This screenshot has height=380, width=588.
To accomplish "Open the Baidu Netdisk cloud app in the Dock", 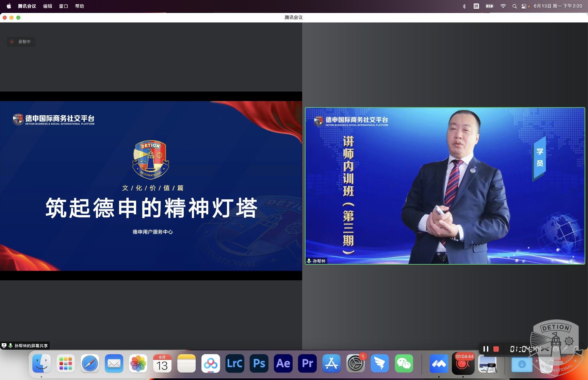I will (211, 364).
